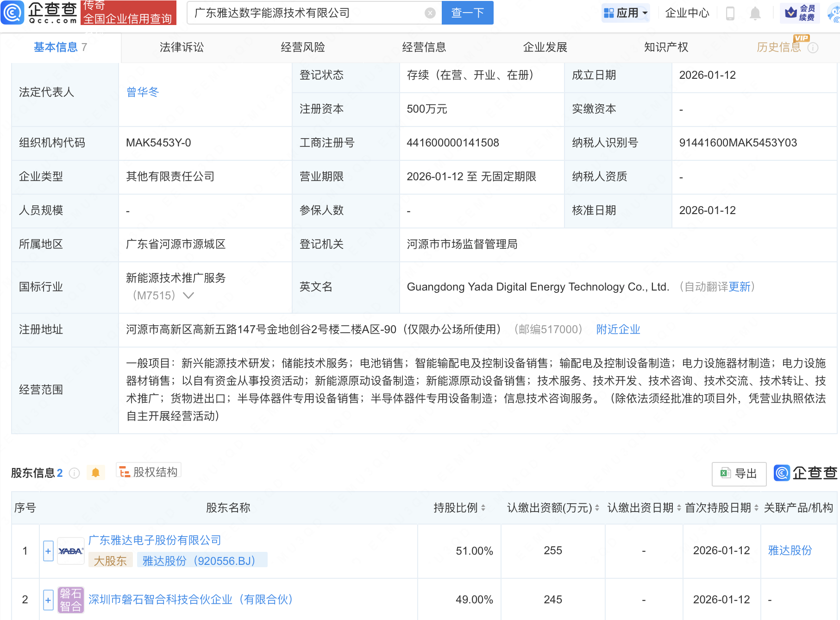Click the 企查查 watermark logo bottom right

tap(805, 474)
